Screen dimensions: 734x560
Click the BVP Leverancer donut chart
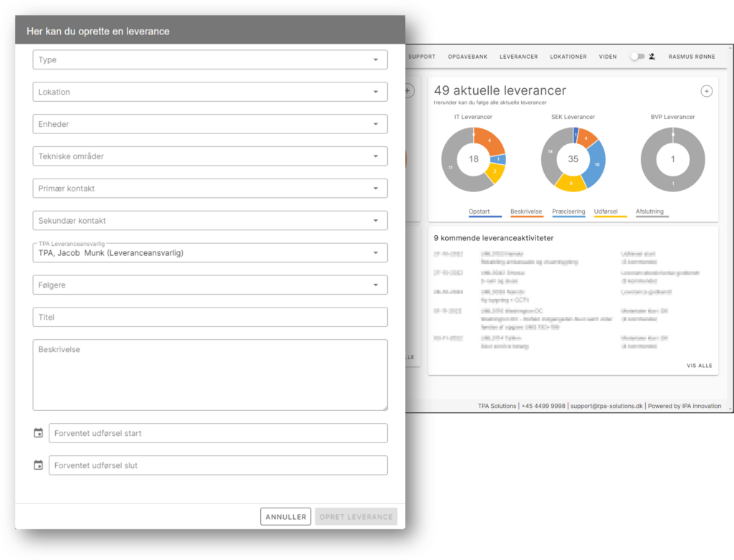coord(672,159)
